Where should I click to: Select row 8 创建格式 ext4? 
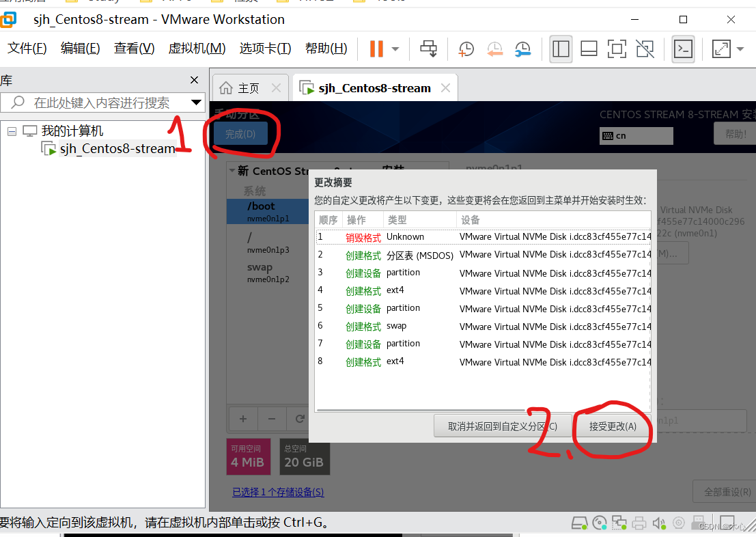click(484, 361)
